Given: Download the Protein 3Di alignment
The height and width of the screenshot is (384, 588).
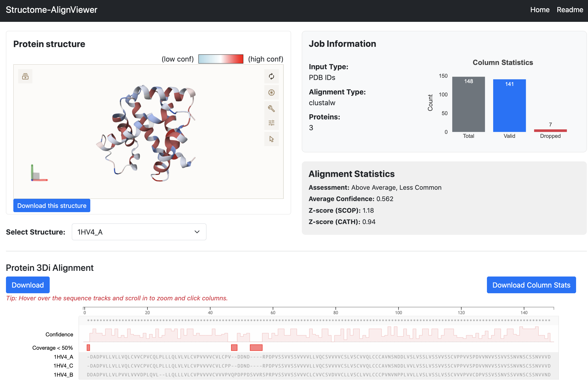Looking at the screenshot, I should click(x=28, y=285).
